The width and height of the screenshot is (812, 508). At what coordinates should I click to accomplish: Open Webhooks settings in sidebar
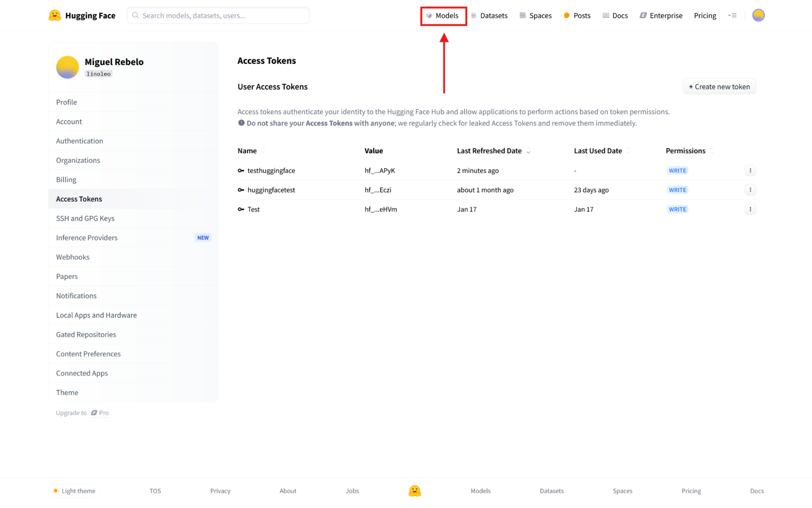tap(133, 257)
